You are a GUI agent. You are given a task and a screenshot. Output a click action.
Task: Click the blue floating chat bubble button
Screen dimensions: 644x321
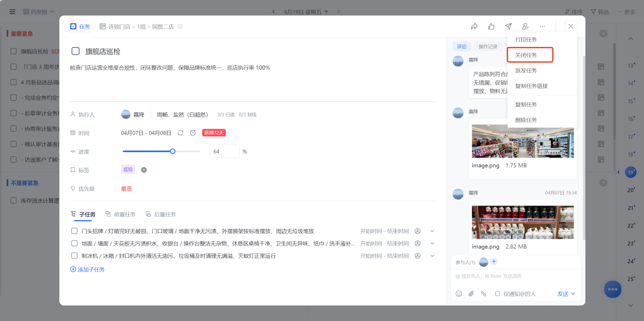[x=613, y=289]
